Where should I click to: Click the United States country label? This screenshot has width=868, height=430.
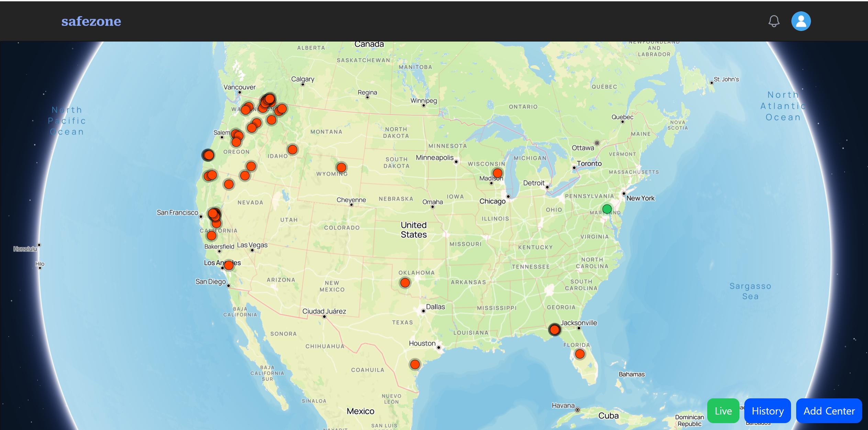point(413,230)
